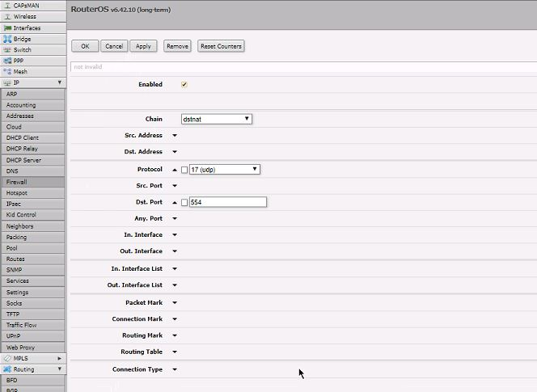Screen dimensions: 537x392
Task: Toggle the Dst. Port invert checkbox
Action: 184,202
